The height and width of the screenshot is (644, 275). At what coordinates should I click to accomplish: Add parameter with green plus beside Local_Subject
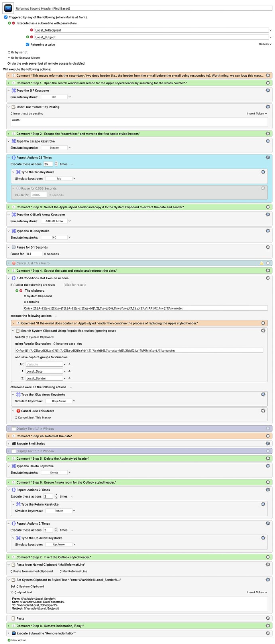pos(28,37)
